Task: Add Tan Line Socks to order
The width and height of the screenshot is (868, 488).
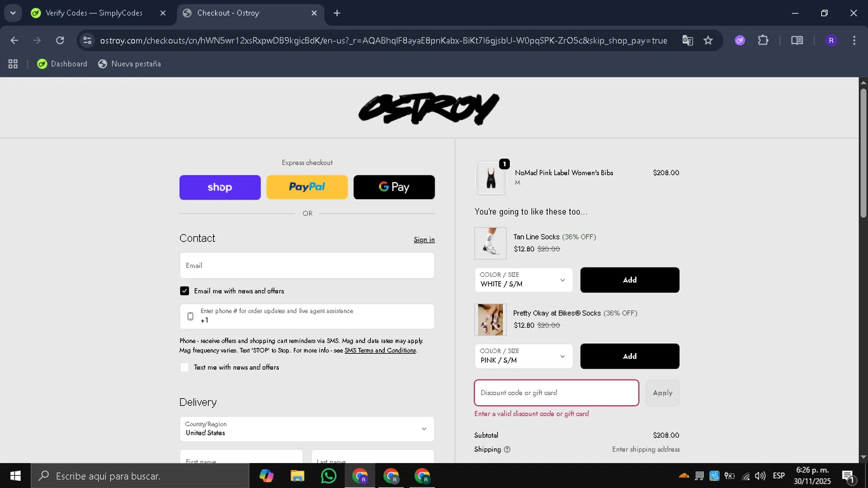Action: [630, 280]
